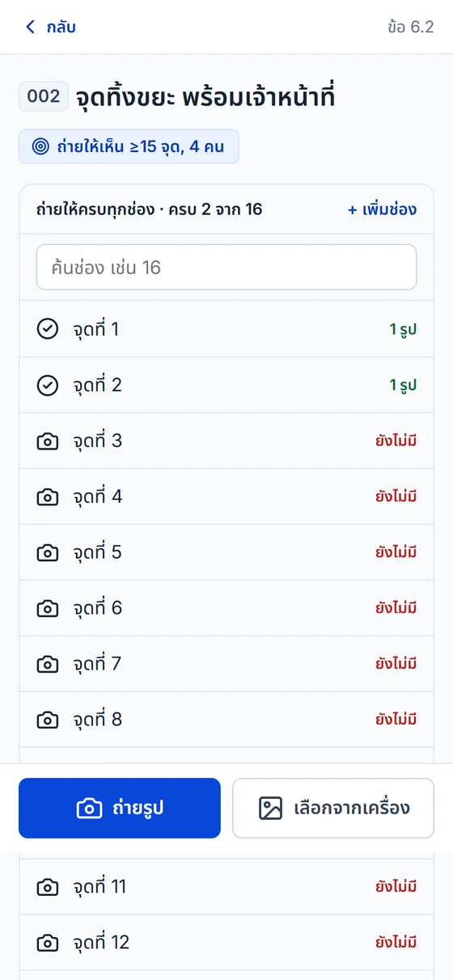
Task: Focus the ค้นช่อง search field
Action: [226, 267]
